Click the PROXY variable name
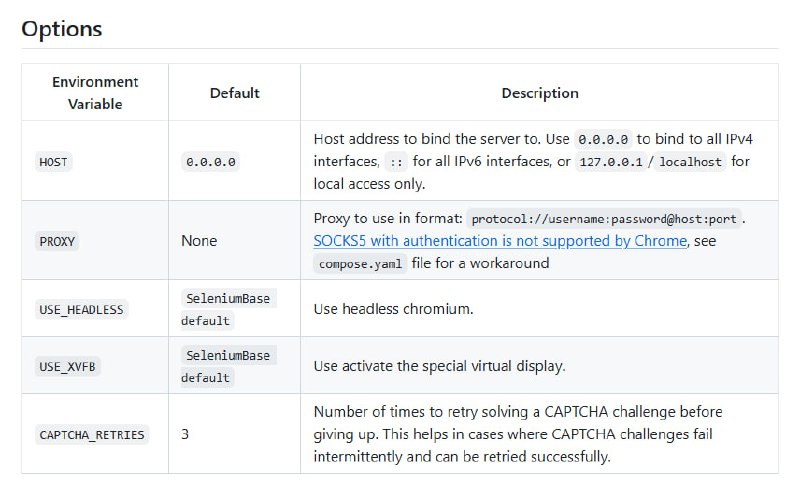Screen dimensions: 800x483 coord(57,241)
